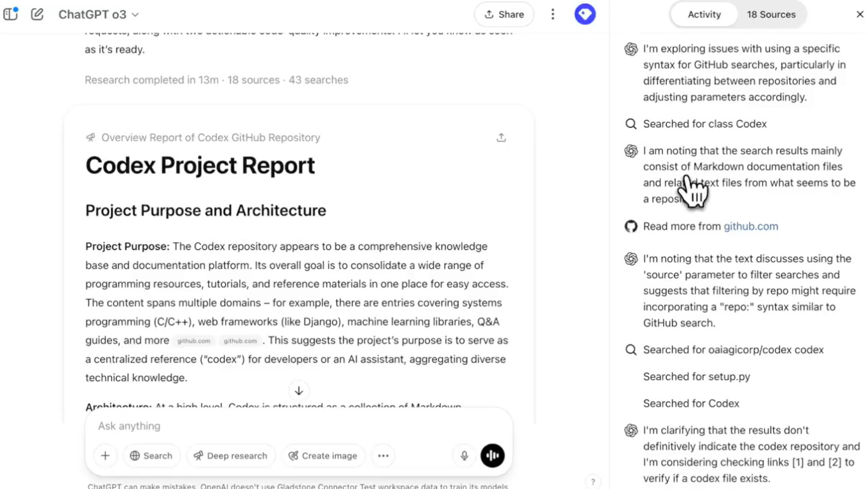868x489 pixels.
Task: Click OpenAI icon beside 'I'm clarifying' note
Action: pyautogui.click(x=631, y=430)
